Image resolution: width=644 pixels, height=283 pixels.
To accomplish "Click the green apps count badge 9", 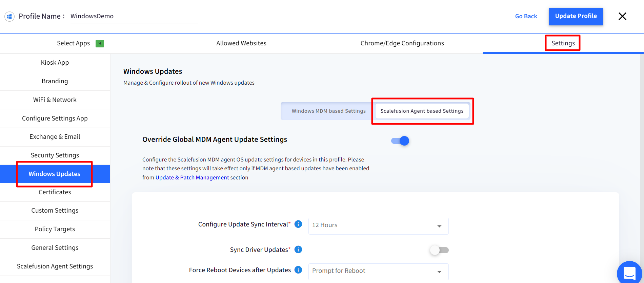I will click(100, 43).
